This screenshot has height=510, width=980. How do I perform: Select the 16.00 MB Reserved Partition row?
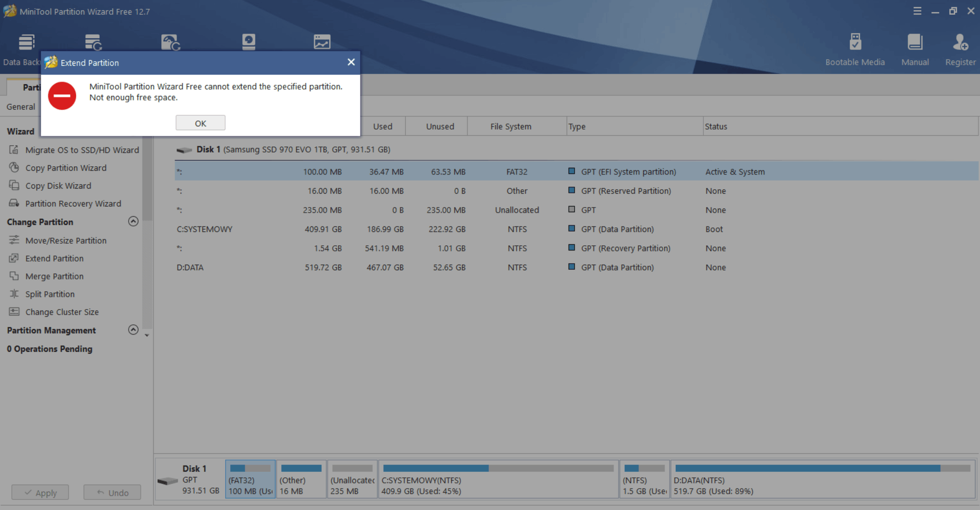coord(576,191)
